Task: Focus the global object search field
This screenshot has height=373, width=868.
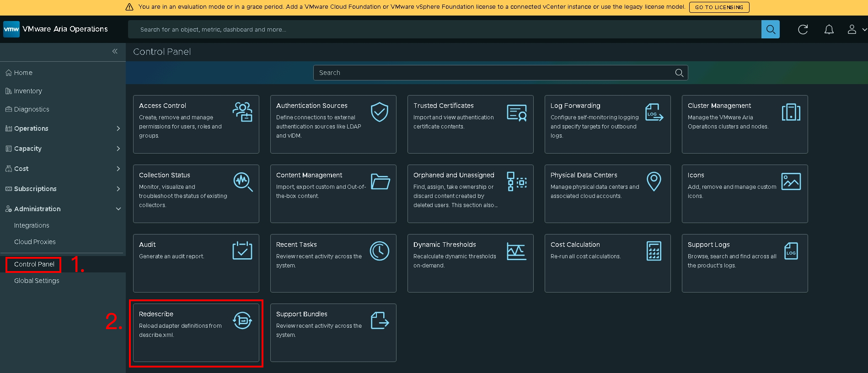Action: (x=445, y=29)
